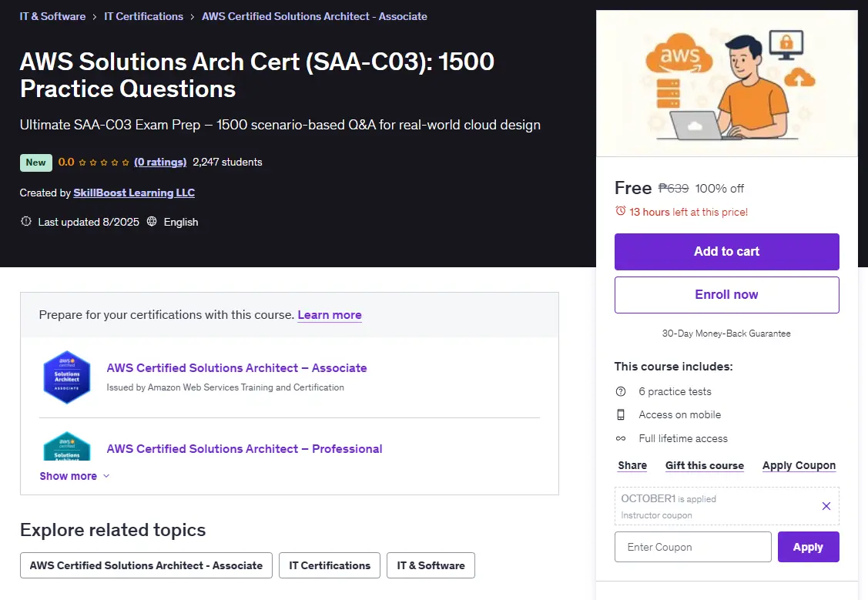Viewport: 868px width, 600px height.
Task: Click the (0 ratings) link
Action: (x=160, y=163)
